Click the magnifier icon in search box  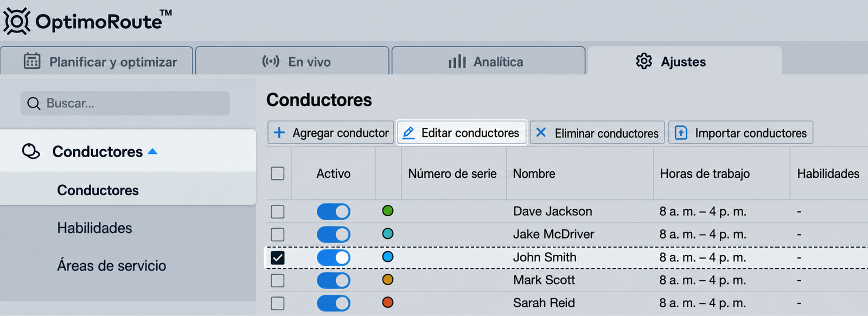34,104
